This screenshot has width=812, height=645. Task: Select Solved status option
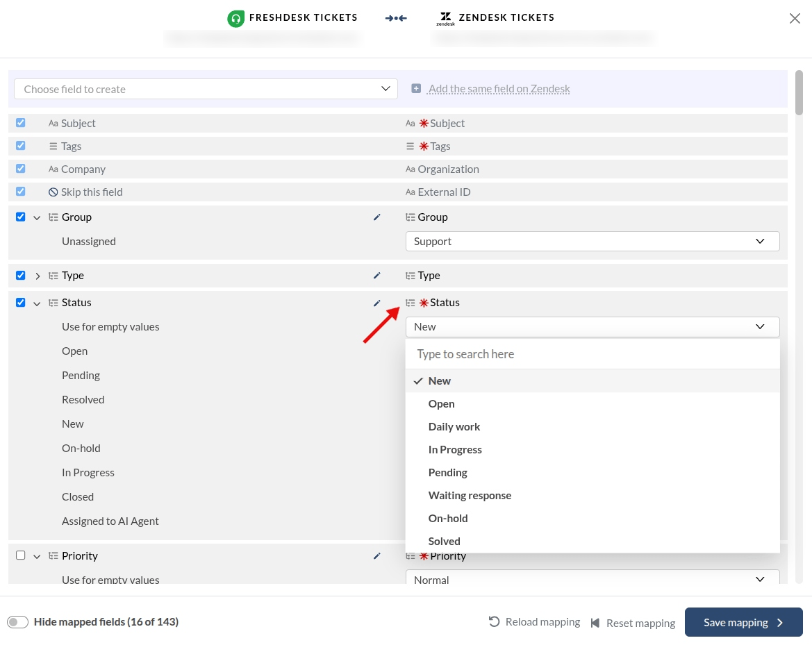[593, 541]
